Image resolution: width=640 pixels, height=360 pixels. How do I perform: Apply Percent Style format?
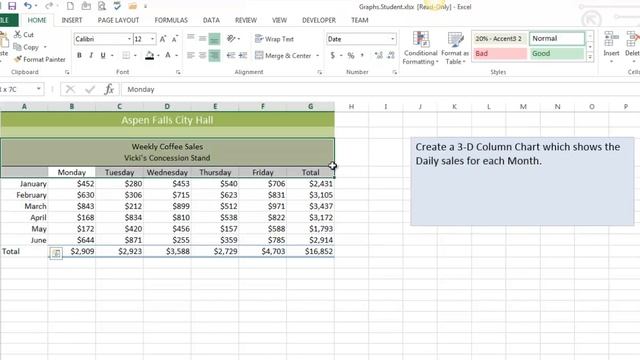351,55
